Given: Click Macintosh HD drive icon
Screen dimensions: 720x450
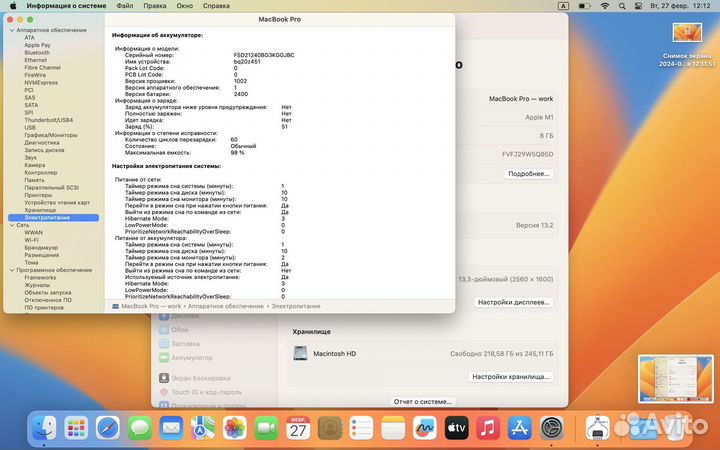Looking at the screenshot, I should coord(300,353).
